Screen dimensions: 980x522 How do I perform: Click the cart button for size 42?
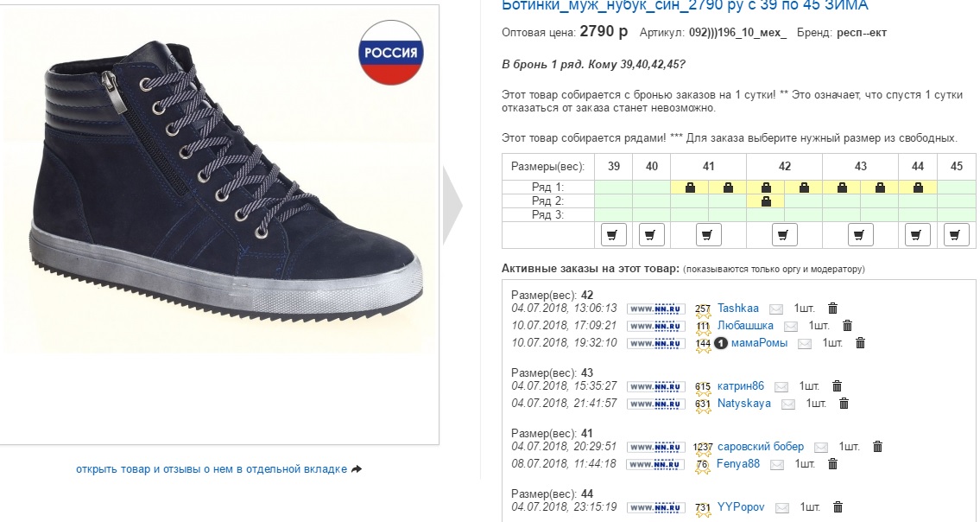[x=784, y=234]
